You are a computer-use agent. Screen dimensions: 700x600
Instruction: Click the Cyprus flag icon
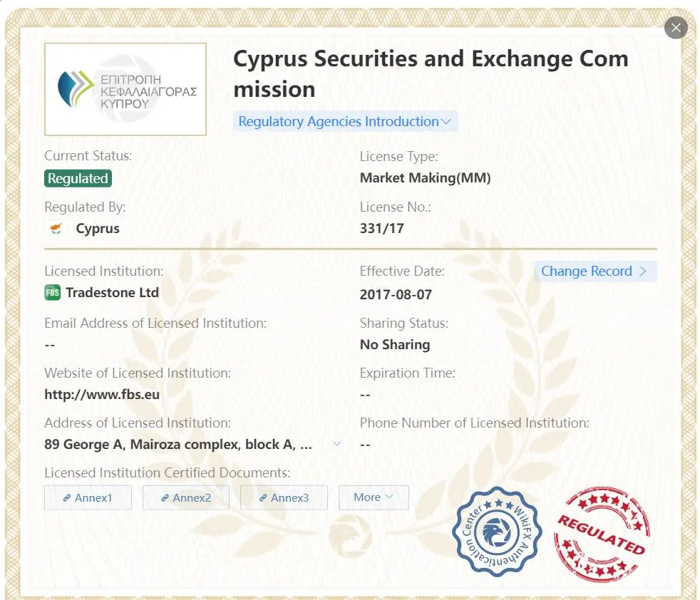[x=56, y=229]
